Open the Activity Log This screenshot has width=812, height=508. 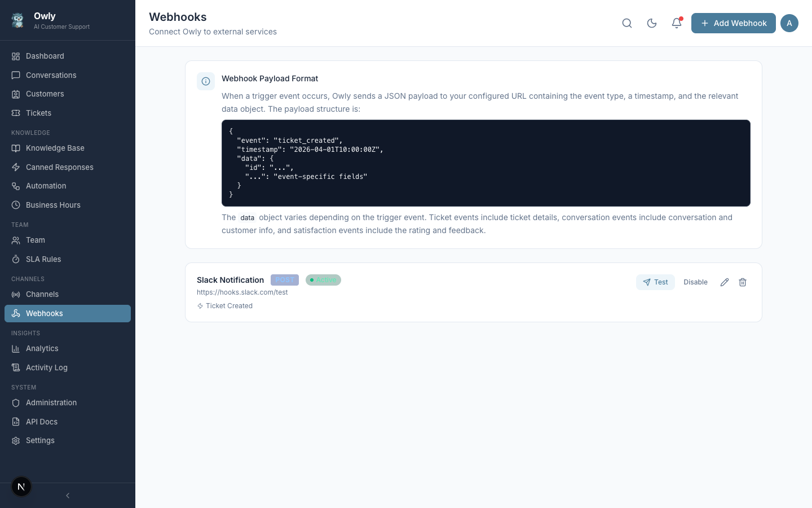(47, 367)
